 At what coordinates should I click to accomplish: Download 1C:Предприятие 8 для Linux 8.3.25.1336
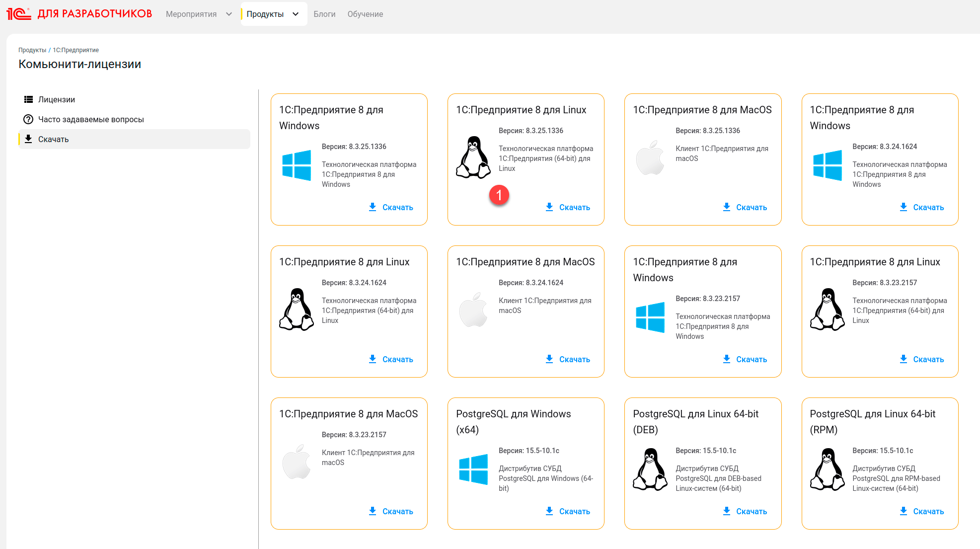pos(568,207)
